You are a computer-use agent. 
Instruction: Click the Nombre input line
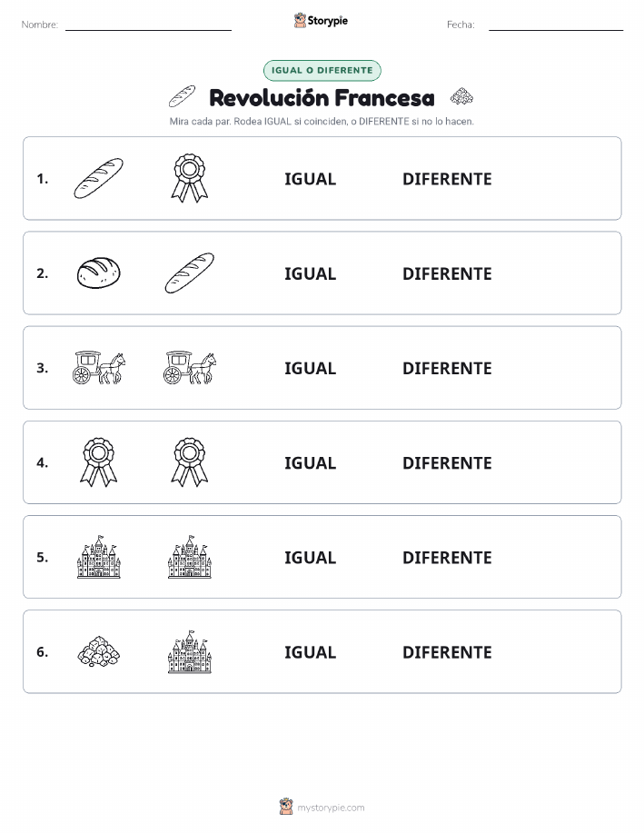coord(148,25)
